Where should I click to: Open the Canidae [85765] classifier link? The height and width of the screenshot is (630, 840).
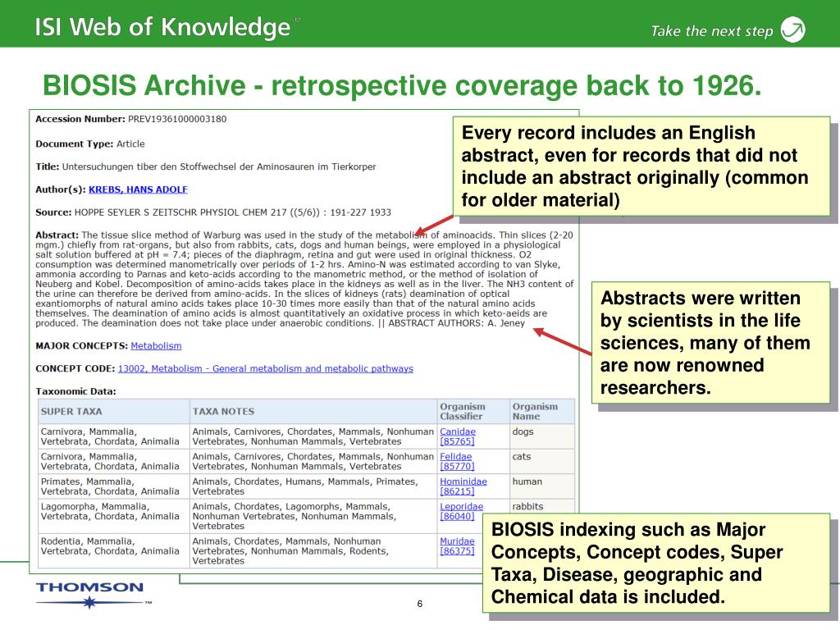[x=458, y=436]
